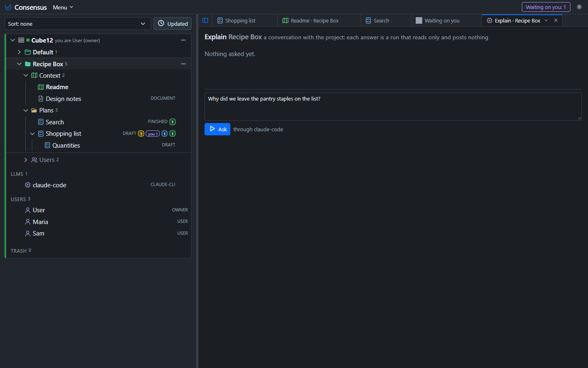The image size is (588, 368).
Task: Click the person icon next to Sam
Action: pyautogui.click(x=28, y=233)
